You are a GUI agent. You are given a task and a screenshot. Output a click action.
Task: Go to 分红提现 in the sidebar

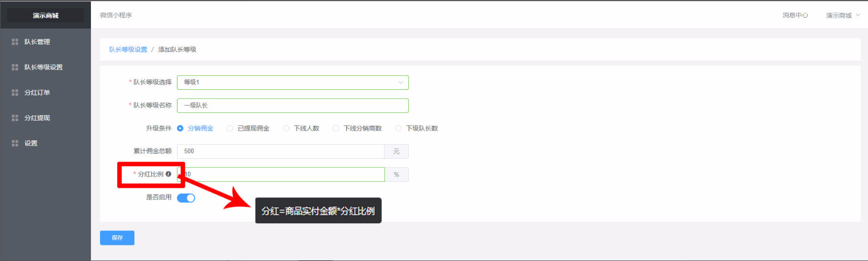45,118
